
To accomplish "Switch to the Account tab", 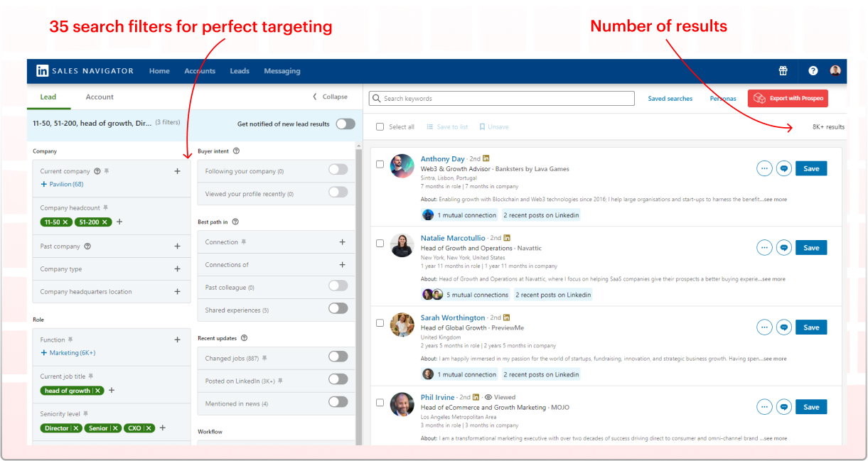I will click(100, 97).
